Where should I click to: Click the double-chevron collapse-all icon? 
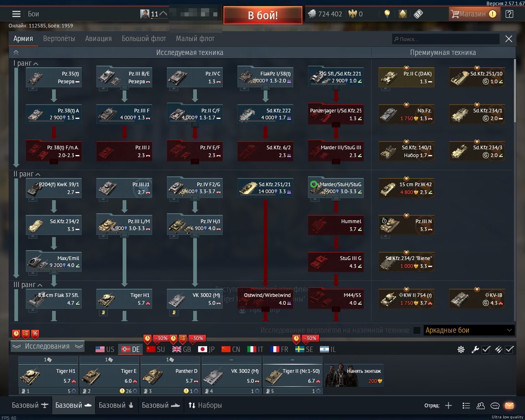(x=16, y=52)
